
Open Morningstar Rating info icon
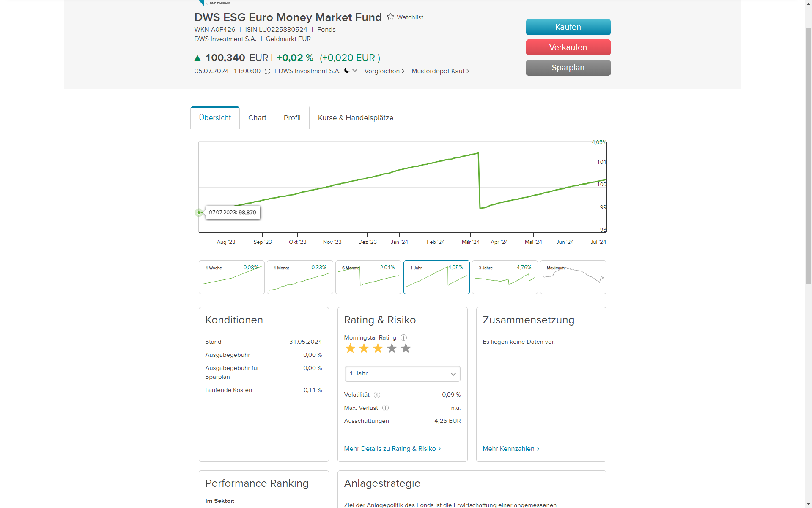tap(403, 337)
